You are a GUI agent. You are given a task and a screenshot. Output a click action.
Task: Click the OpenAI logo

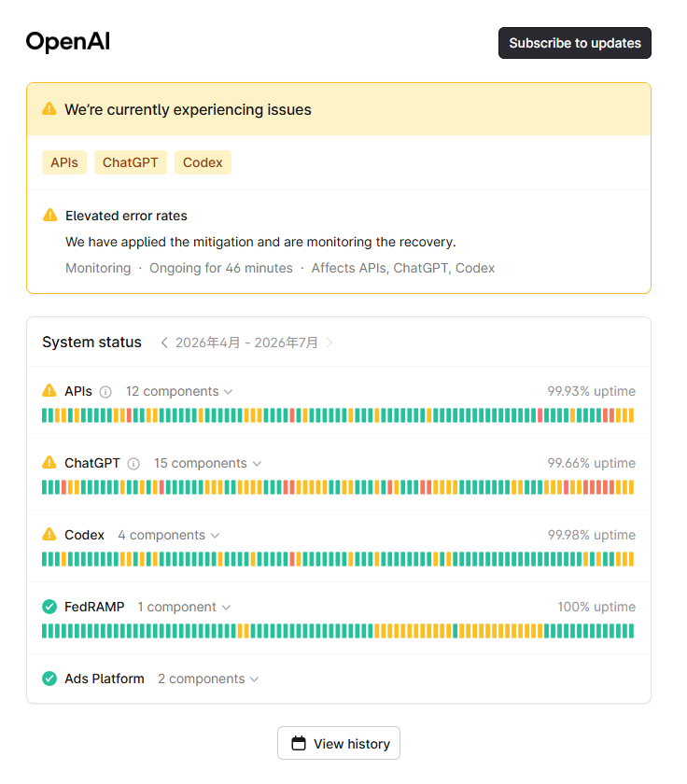68,41
